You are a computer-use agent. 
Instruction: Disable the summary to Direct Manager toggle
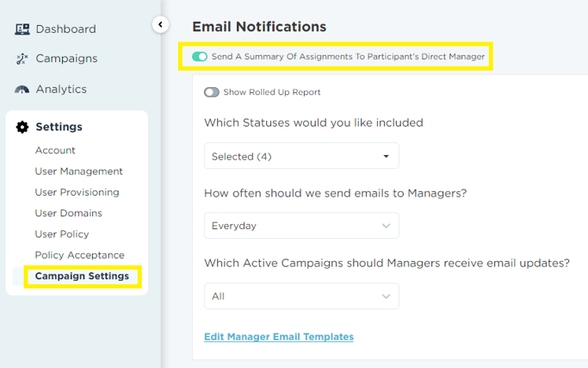click(x=200, y=56)
